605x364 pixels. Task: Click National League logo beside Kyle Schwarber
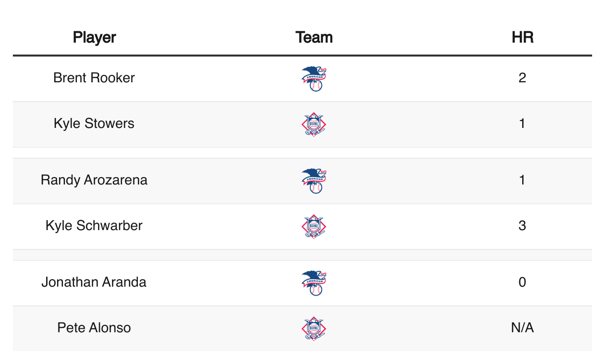314,226
